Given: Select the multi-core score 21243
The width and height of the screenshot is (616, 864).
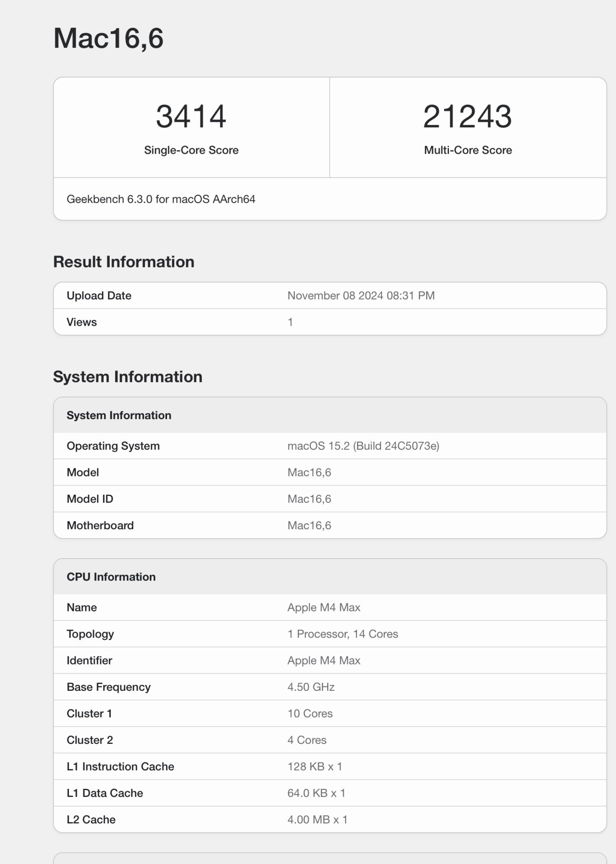Looking at the screenshot, I should pyautogui.click(x=468, y=117).
